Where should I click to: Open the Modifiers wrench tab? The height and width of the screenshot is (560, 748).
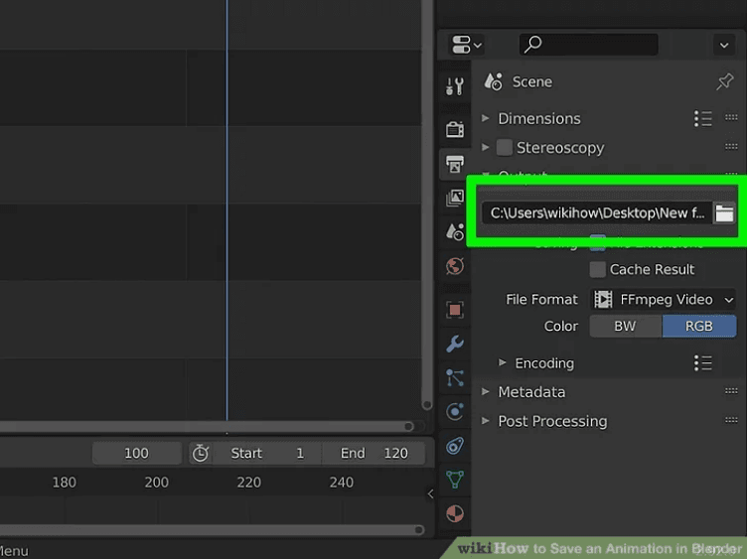click(455, 344)
